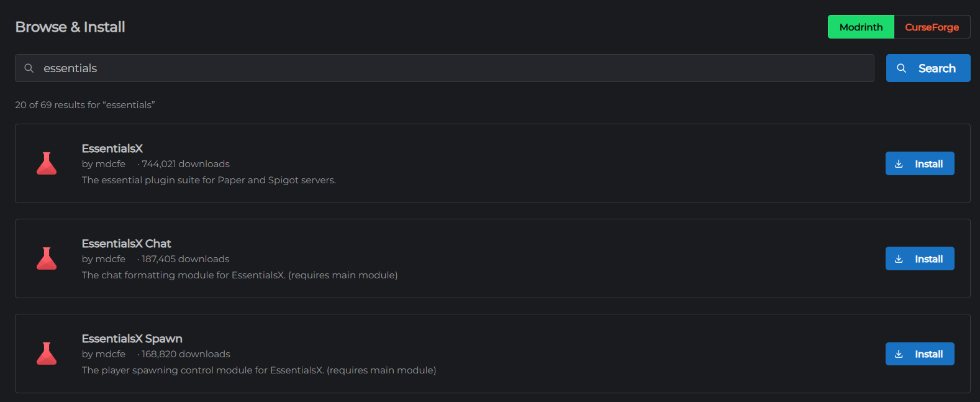
Task: Install the EssentialsX Spawn plugin
Action: (920, 354)
